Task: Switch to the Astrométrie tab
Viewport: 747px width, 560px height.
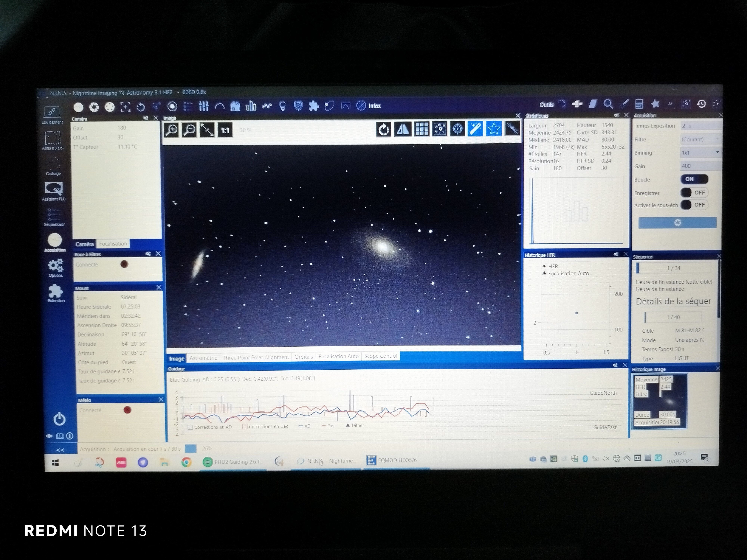Action: pos(203,358)
